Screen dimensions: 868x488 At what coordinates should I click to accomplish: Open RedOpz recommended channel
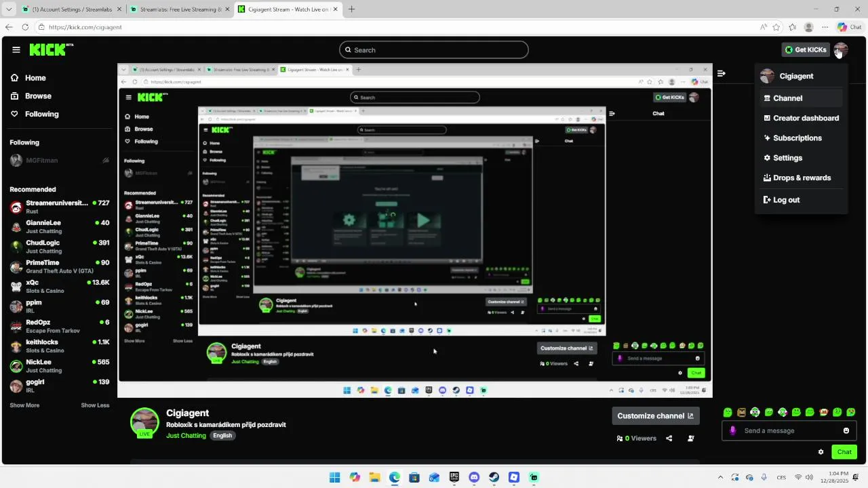[59, 326]
